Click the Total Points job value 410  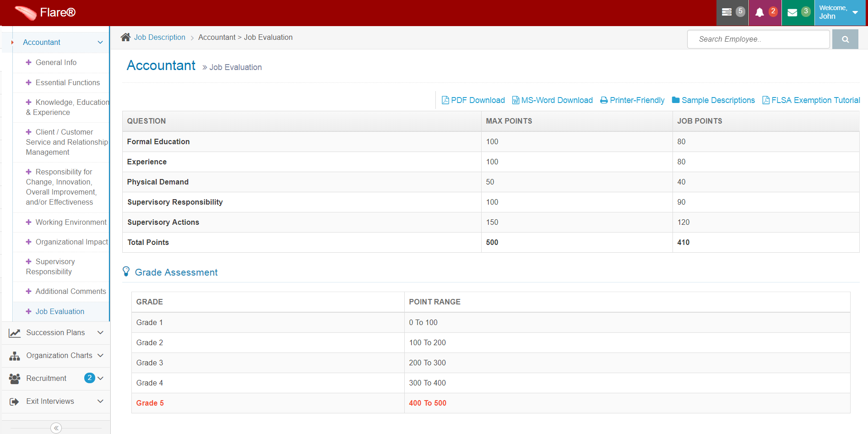point(684,243)
